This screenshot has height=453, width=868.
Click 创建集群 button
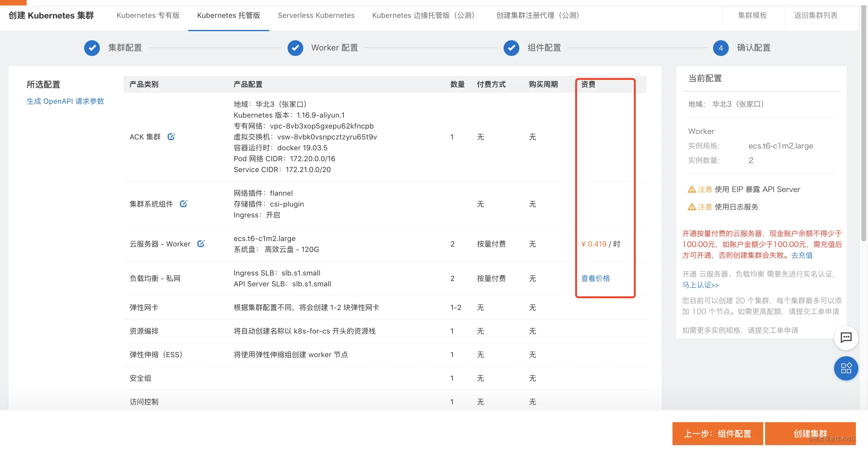point(810,433)
